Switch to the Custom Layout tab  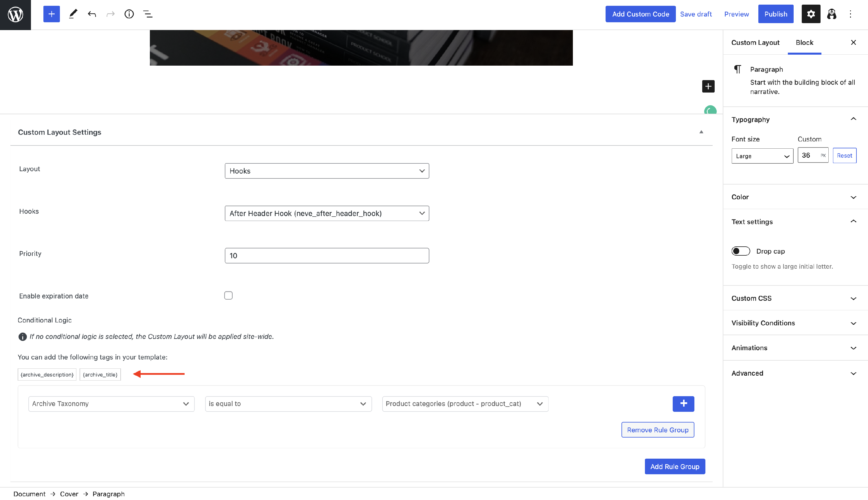coord(755,42)
